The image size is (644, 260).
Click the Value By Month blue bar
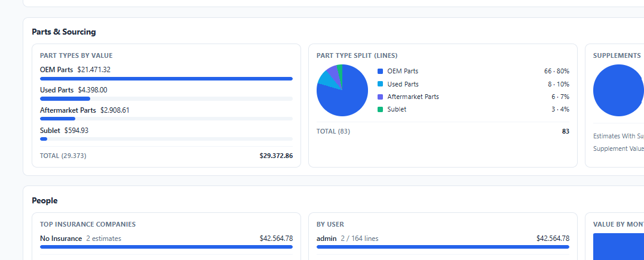(618, 246)
